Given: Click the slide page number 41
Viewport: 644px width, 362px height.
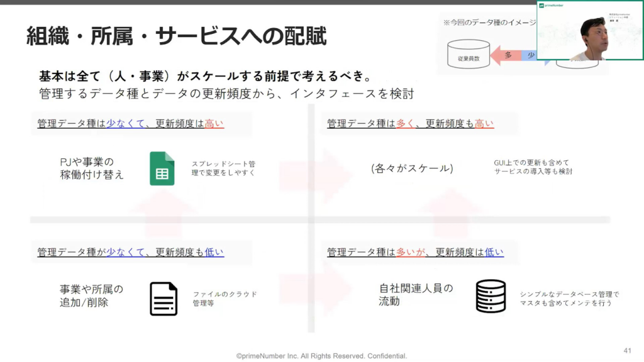Looking at the screenshot, I should coord(626,350).
